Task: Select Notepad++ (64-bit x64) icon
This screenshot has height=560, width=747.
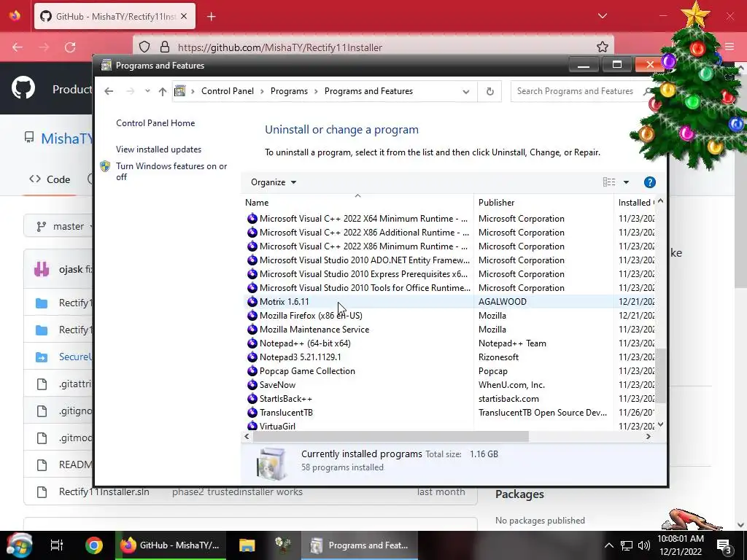Action: [x=252, y=343]
